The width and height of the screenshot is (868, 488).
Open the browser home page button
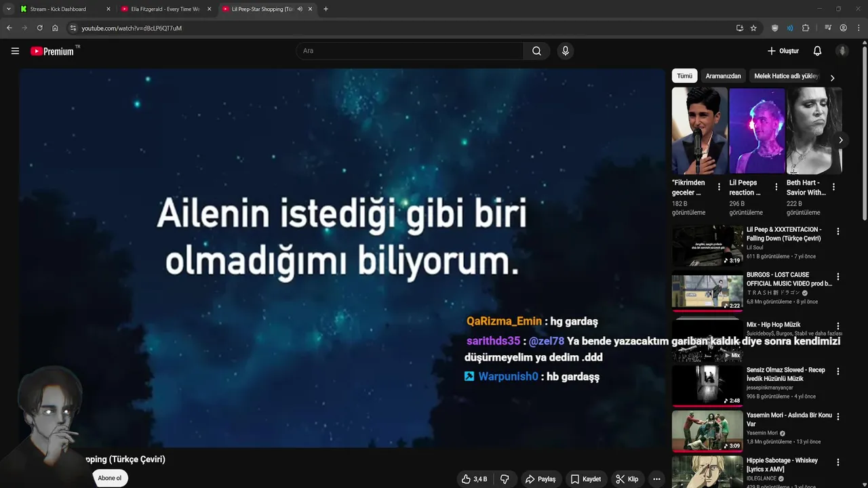click(55, 28)
